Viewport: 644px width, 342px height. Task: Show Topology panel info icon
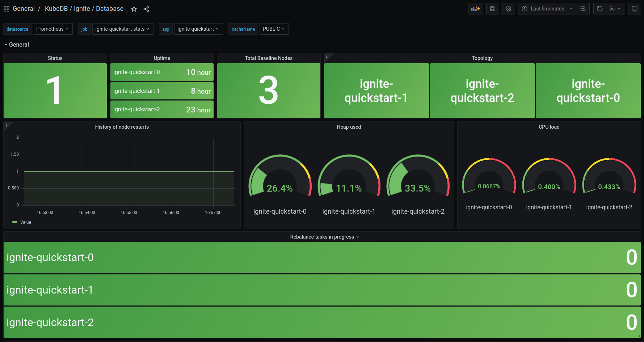327,56
